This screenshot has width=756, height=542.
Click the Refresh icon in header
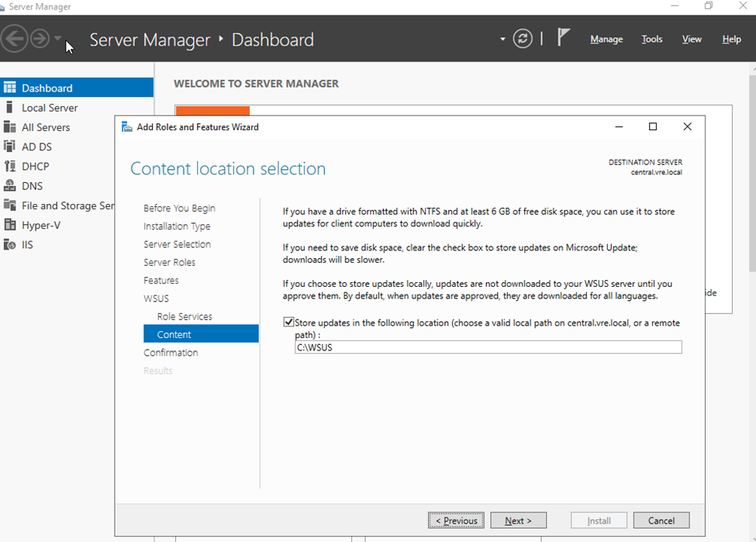coord(523,39)
